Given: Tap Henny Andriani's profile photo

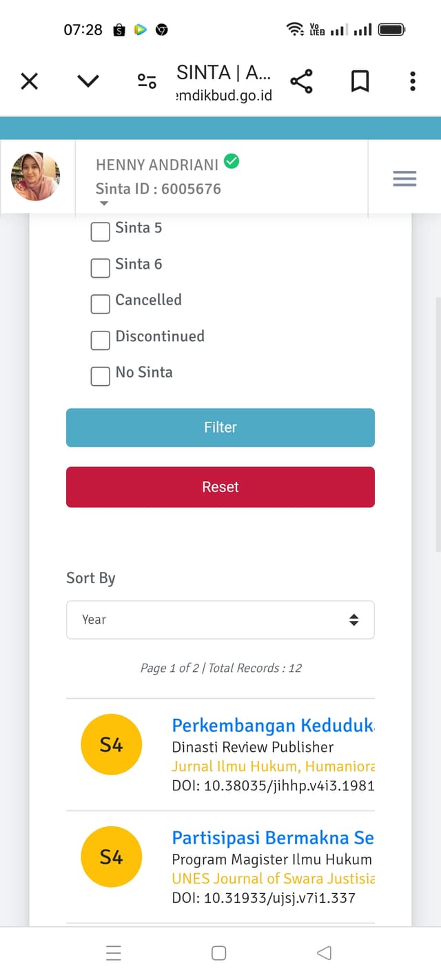Looking at the screenshot, I should click(x=36, y=176).
